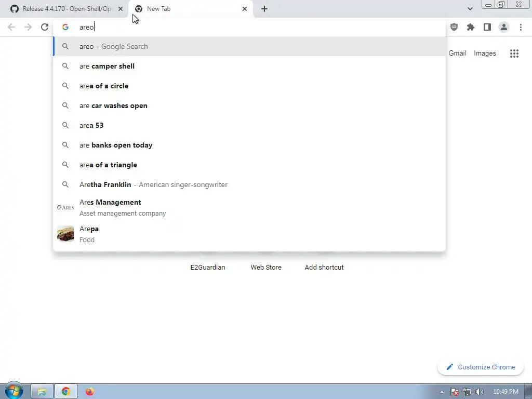Viewport: 532px width, 399px height.
Task: Click the search magnifier beside 'area 53'
Action: pyautogui.click(x=65, y=125)
